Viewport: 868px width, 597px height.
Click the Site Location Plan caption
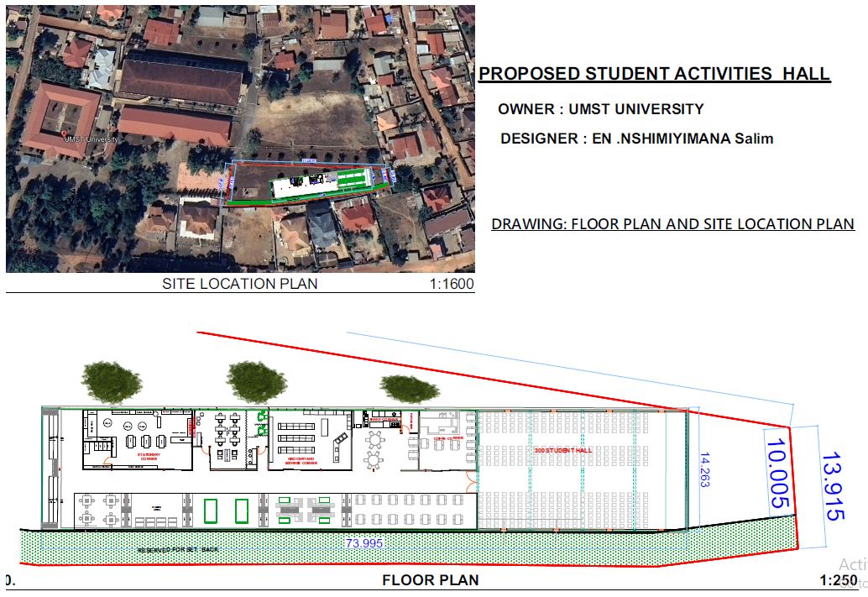[x=239, y=284]
